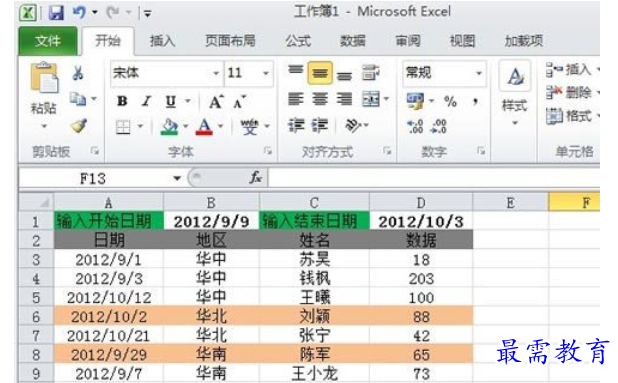The height and width of the screenshot is (383, 618).
Task: Click the Format Painter brush icon
Action: (79, 125)
